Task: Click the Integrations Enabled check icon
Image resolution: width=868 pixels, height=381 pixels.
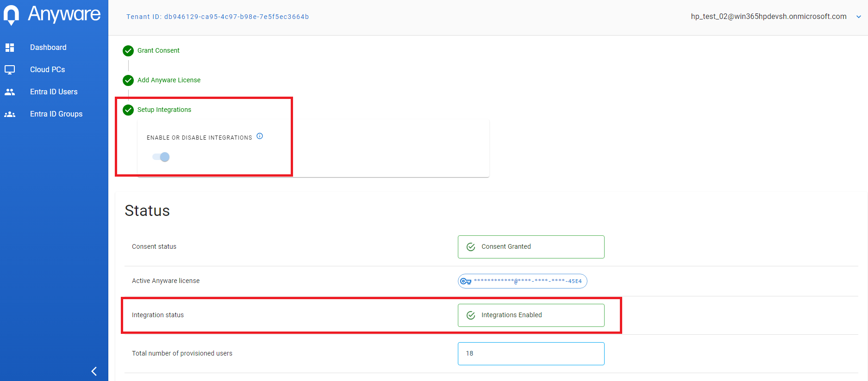Action: 471,315
